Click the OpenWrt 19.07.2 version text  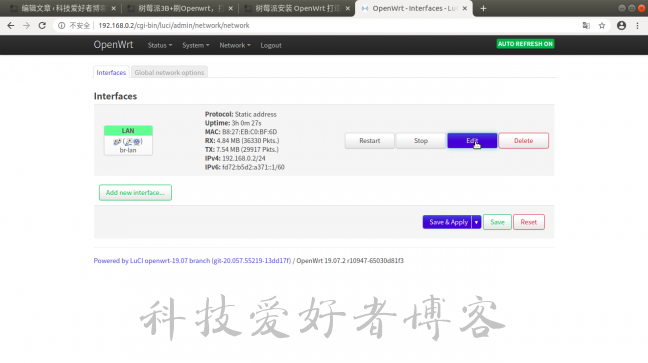pyautogui.click(x=350, y=261)
